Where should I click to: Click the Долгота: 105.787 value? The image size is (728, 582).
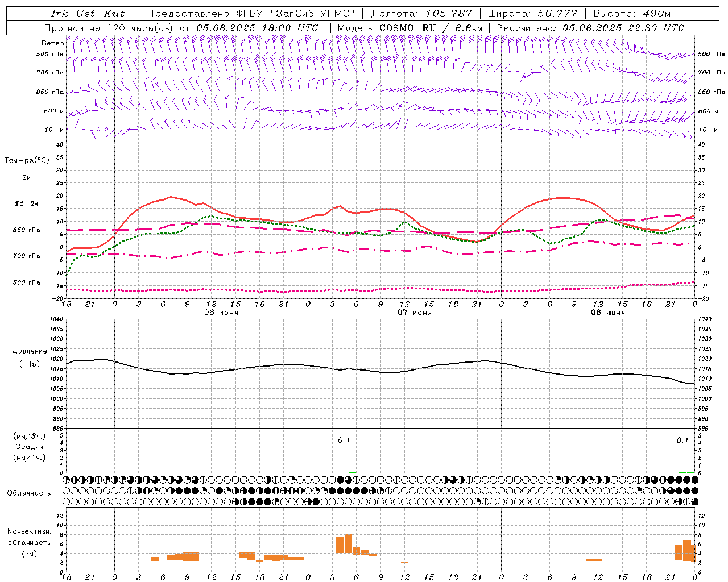[421, 13]
